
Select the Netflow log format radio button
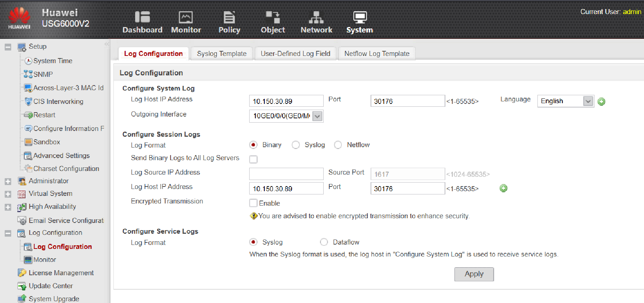point(338,145)
